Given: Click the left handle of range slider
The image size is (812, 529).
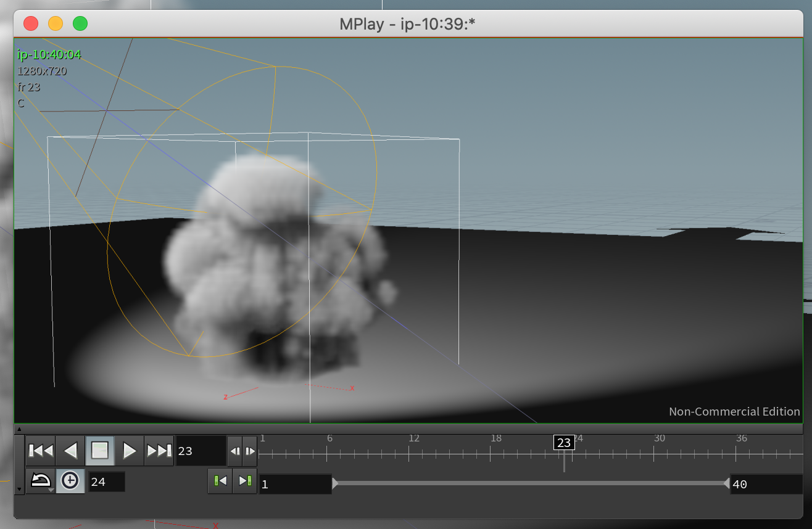Looking at the screenshot, I should (x=335, y=484).
